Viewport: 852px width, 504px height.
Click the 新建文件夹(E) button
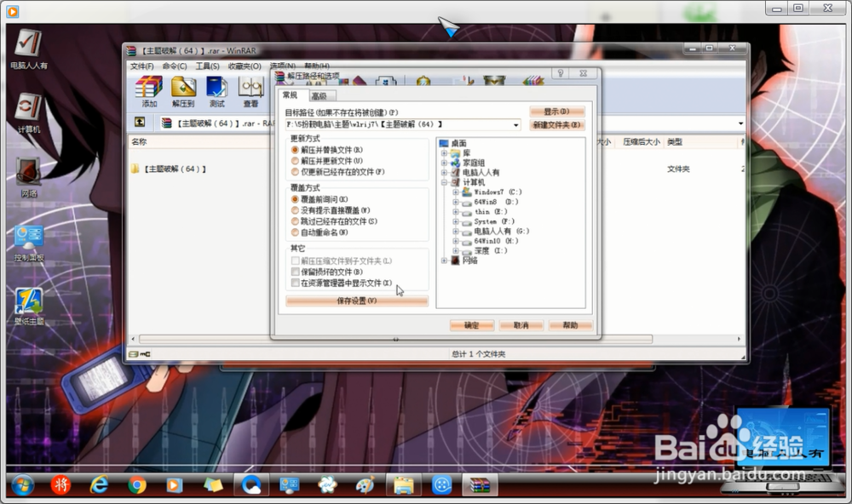(556, 125)
